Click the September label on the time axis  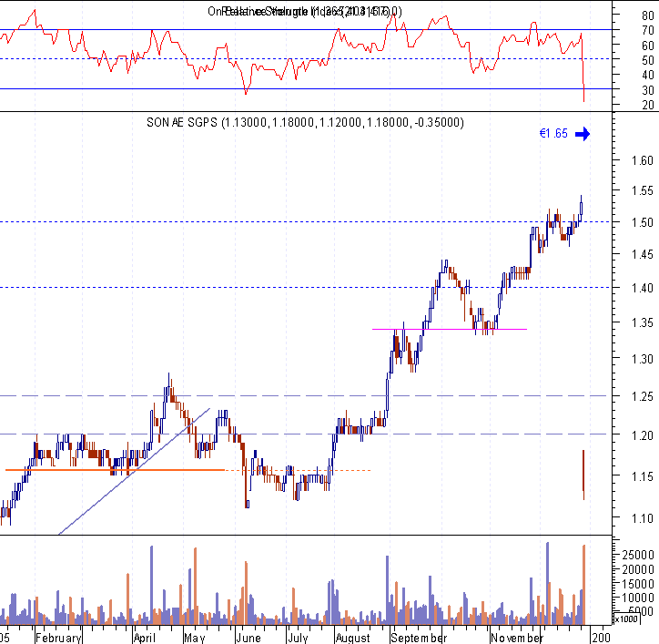pyautogui.click(x=419, y=638)
